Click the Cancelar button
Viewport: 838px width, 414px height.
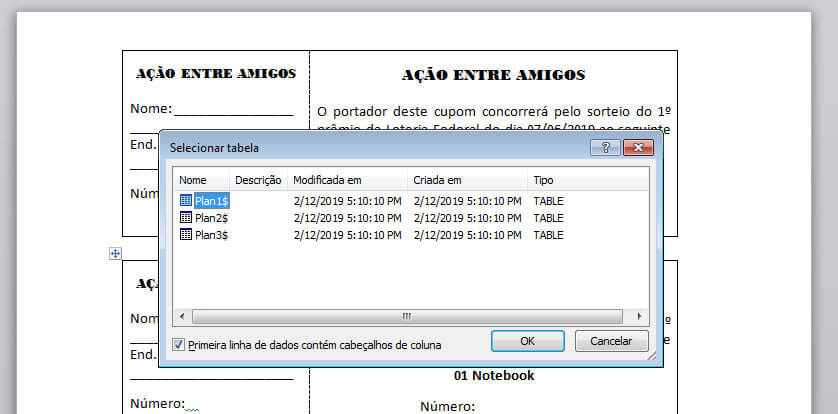[611, 341]
